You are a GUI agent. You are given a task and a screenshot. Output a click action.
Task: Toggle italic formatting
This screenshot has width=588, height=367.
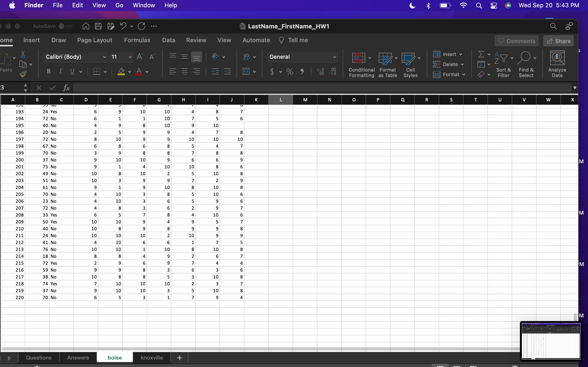click(60, 71)
